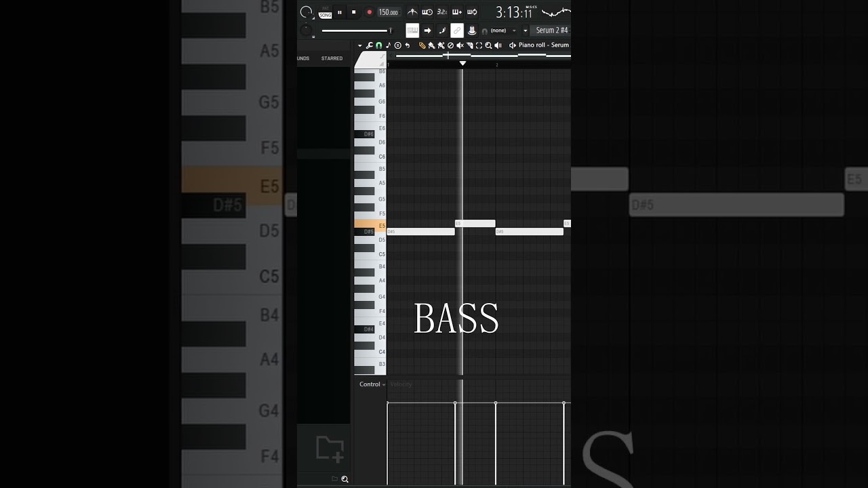Select the first D#5 note at bar 1
The image size is (868, 488).
[x=420, y=232]
